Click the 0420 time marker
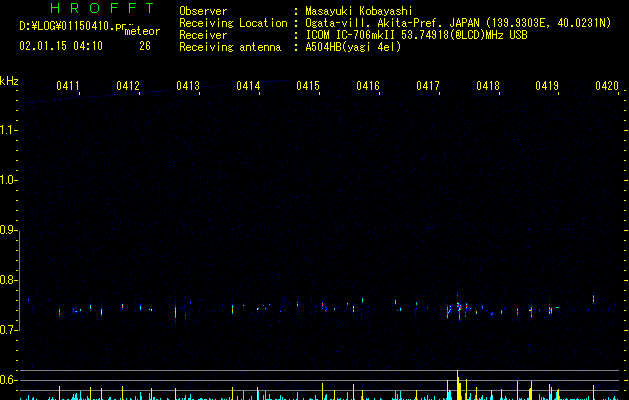The height and width of the screenshot is (400, 629). click(607, 86)
